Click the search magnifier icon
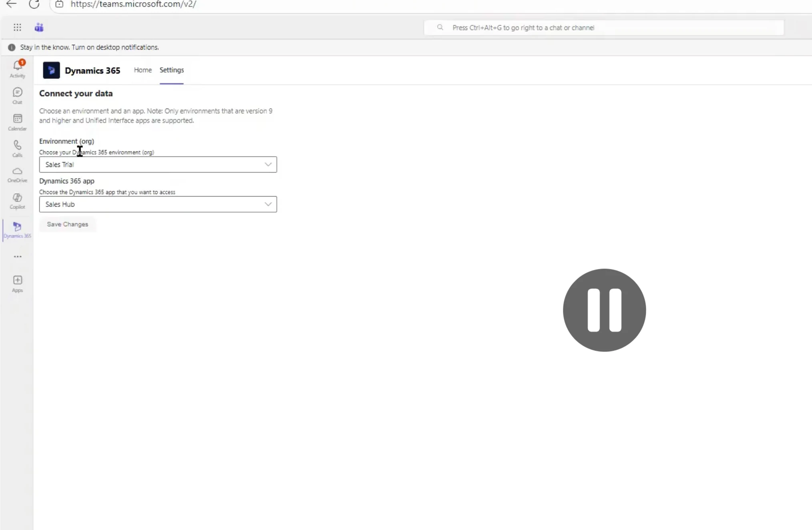The width and height of the screenshot is (812, 530). (440, 28)
